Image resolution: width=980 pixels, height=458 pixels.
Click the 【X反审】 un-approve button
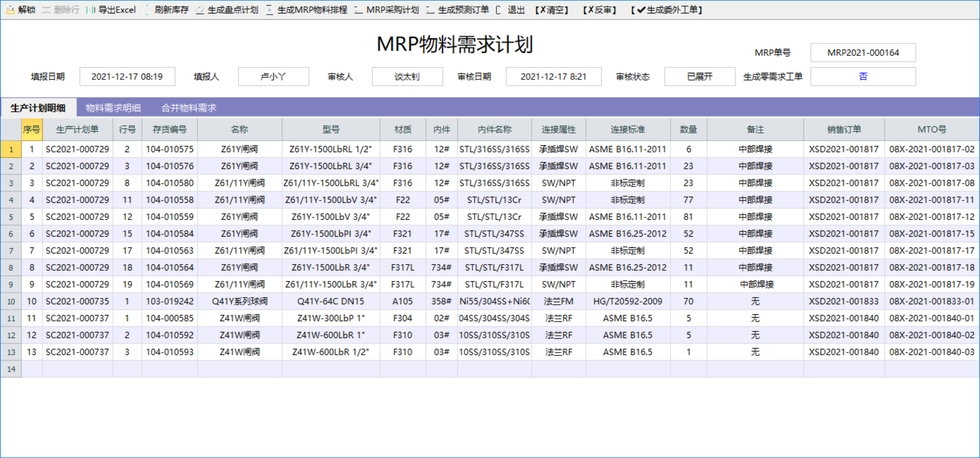click(599, 10)
